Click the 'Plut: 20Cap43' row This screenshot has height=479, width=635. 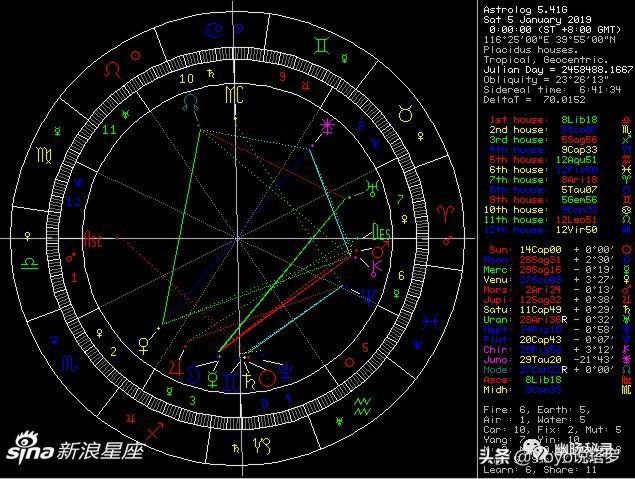(557, 340)
